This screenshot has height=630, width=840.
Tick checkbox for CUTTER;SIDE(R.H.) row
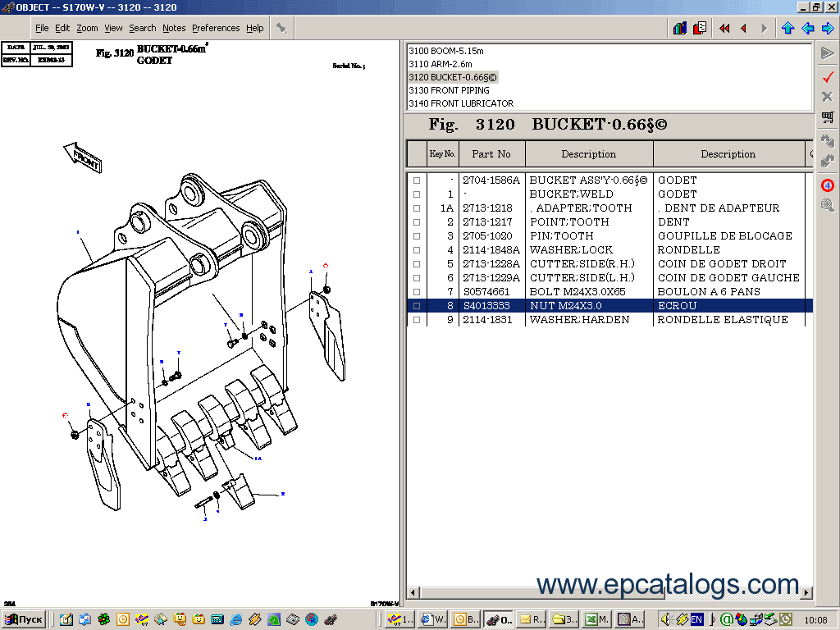click(x=416, y=264)
